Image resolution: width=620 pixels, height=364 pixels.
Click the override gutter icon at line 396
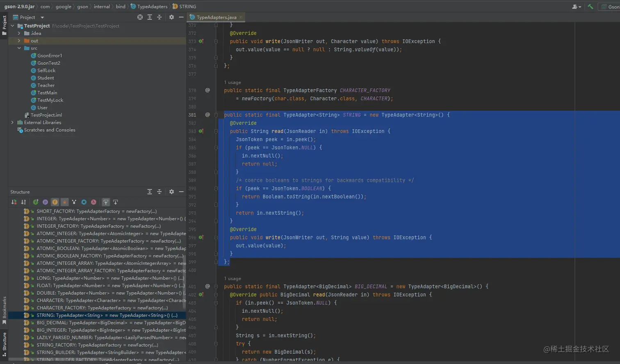[x=201, y=237]
